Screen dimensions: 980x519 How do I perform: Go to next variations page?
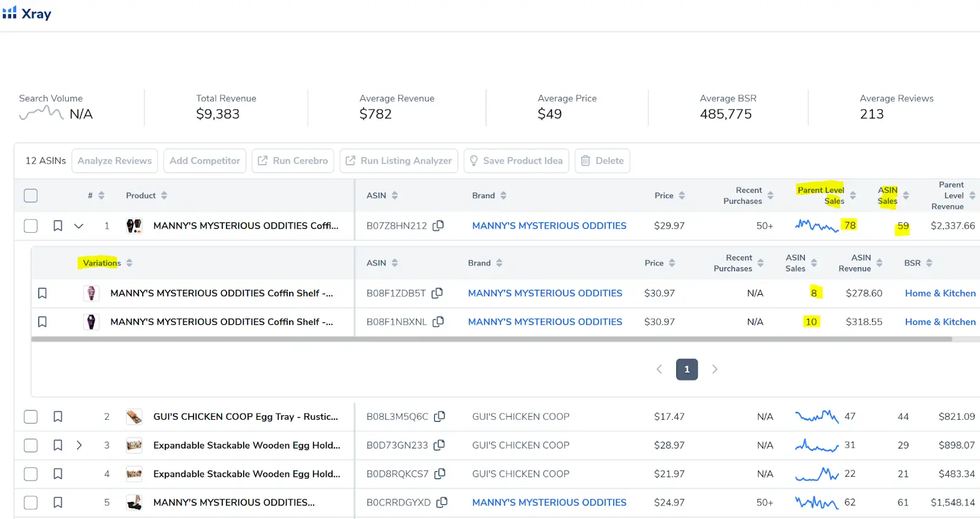click(714, 369)
